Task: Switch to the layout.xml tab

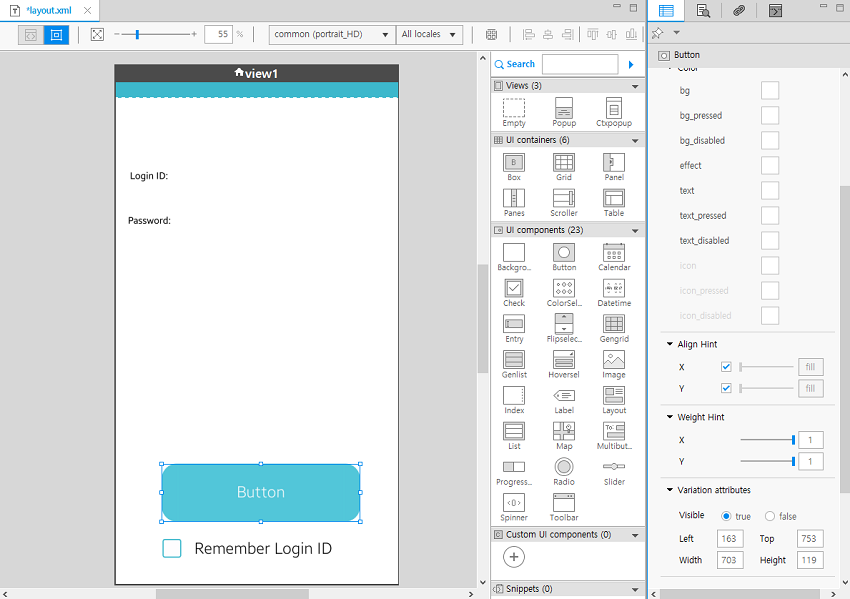Action: click(48, 10)
